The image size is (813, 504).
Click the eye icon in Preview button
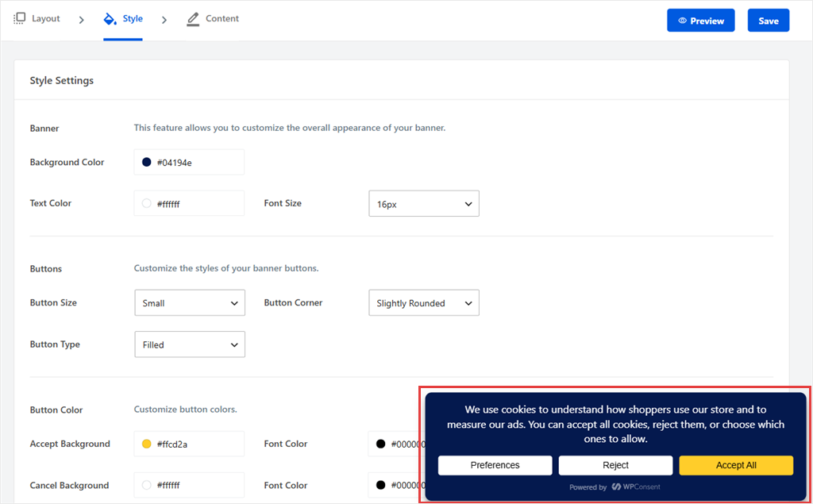coord(682,21)
